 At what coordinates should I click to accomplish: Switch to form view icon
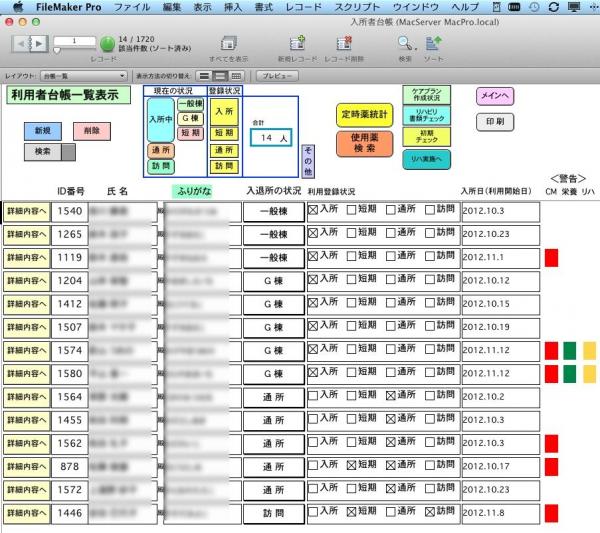[204, 76]
